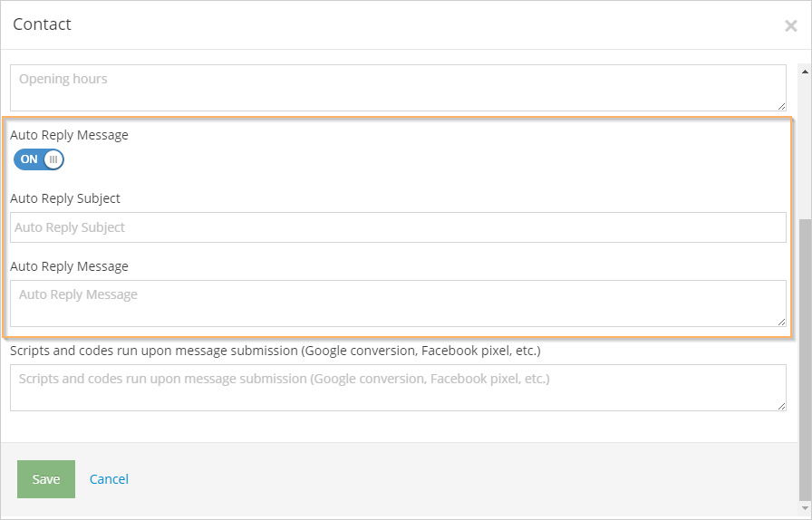
Task: Focus the Opening hours text area
Action: click(x=398, y=88)
